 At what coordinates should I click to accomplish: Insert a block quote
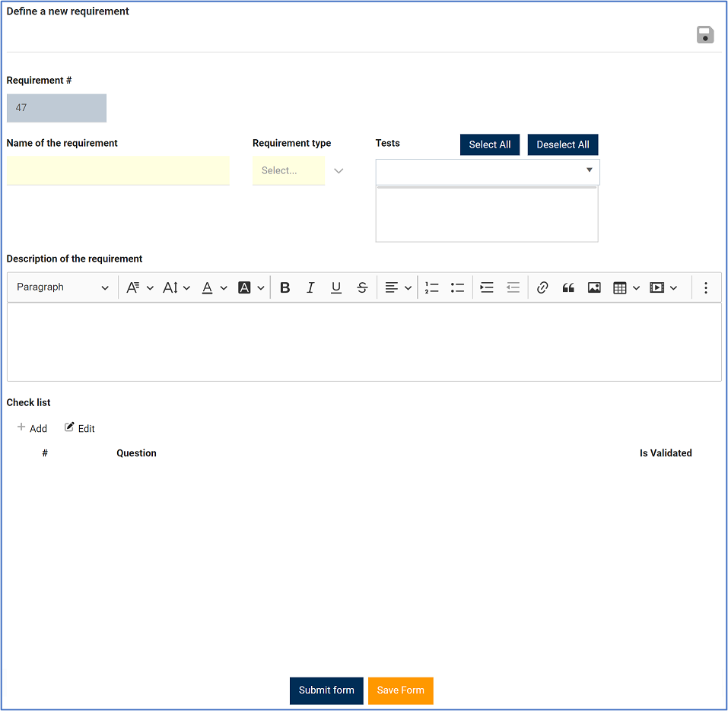pos(568,287)
